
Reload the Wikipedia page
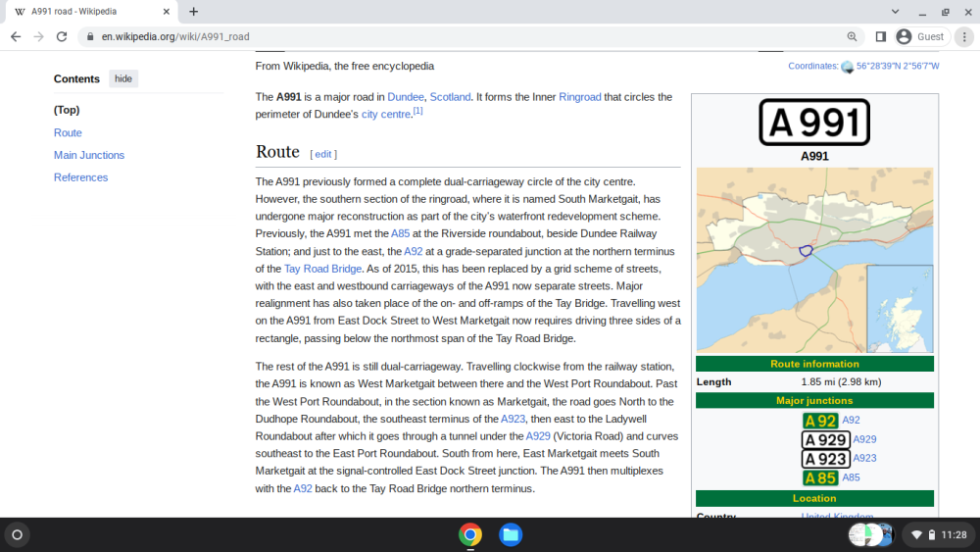tap(61, 37)
